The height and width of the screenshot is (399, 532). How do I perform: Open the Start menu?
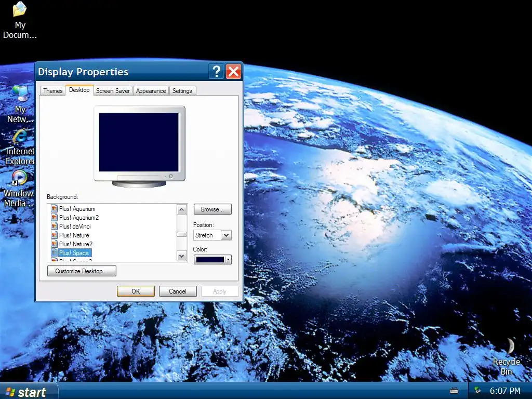point(29,392)
